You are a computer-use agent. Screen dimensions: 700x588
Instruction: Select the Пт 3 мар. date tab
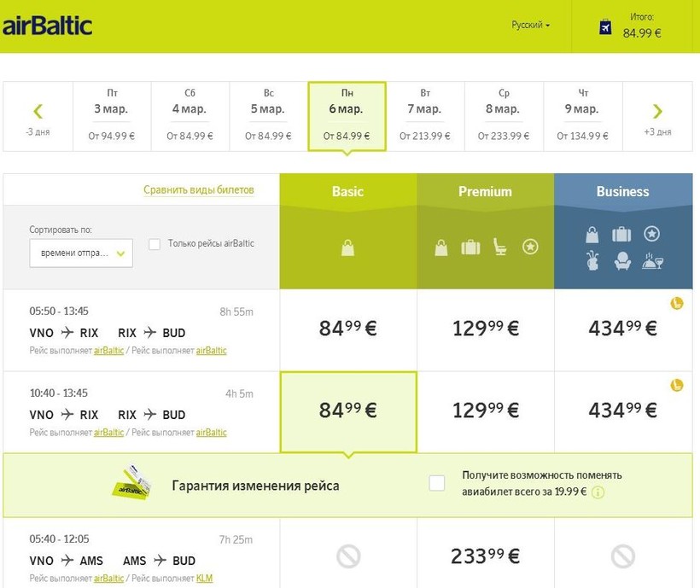[112, 116]
